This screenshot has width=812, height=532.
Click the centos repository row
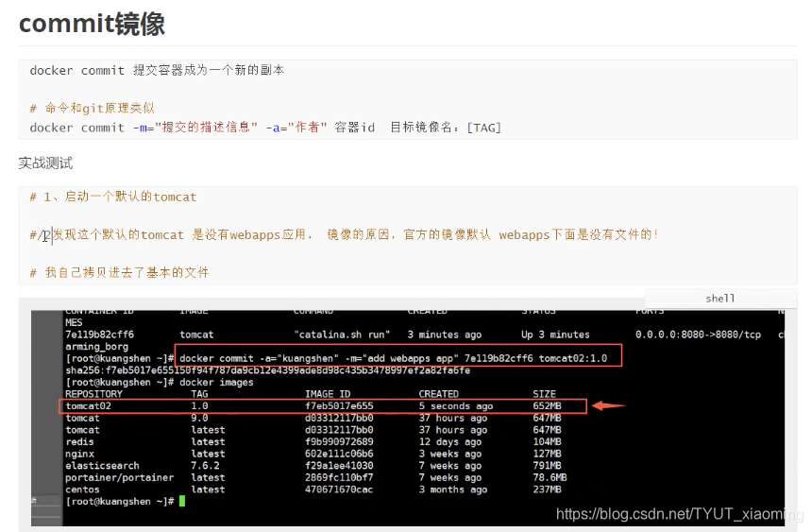click(x=313, y=489)
